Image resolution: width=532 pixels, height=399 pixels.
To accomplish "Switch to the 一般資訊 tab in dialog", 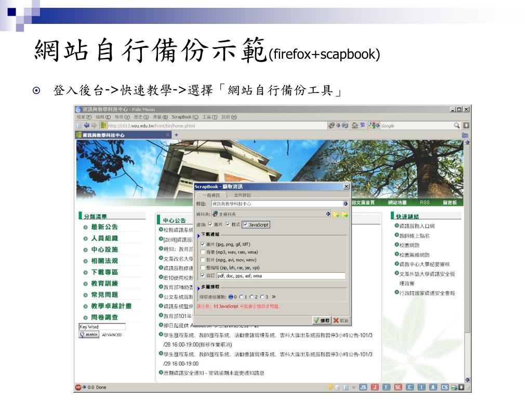I will point(211,195).
